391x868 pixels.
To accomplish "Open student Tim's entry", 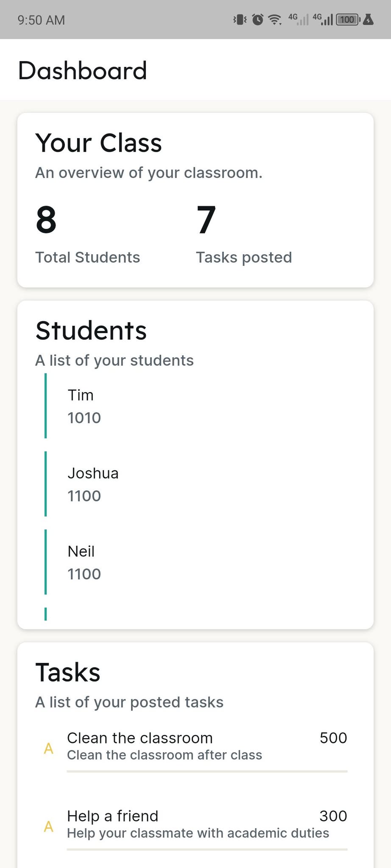I will click(x=85, y=406).
